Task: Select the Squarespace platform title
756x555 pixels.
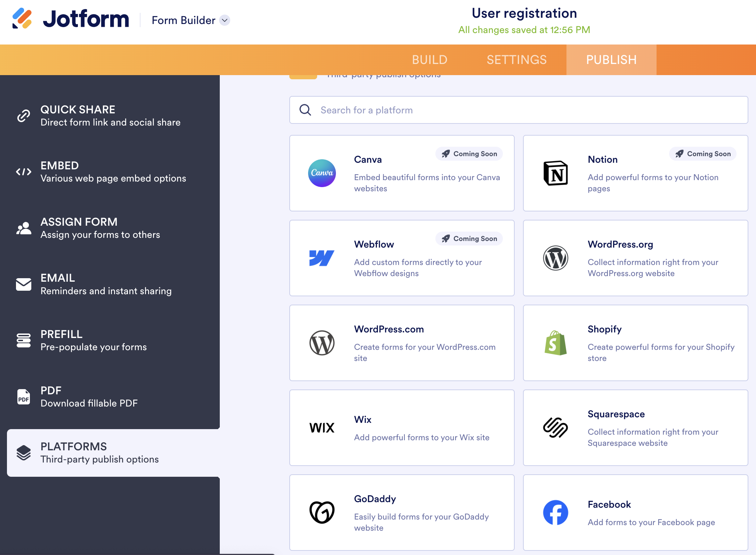Action: (616, 414)
